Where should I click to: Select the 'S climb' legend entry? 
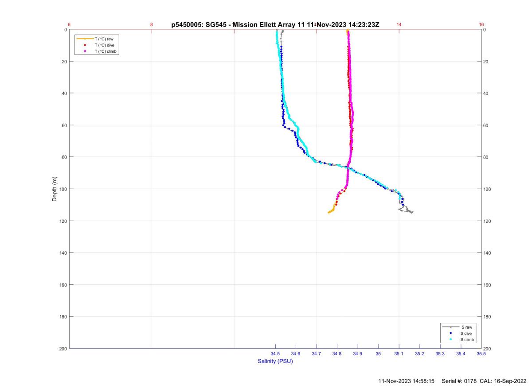(x=468, y=339)
